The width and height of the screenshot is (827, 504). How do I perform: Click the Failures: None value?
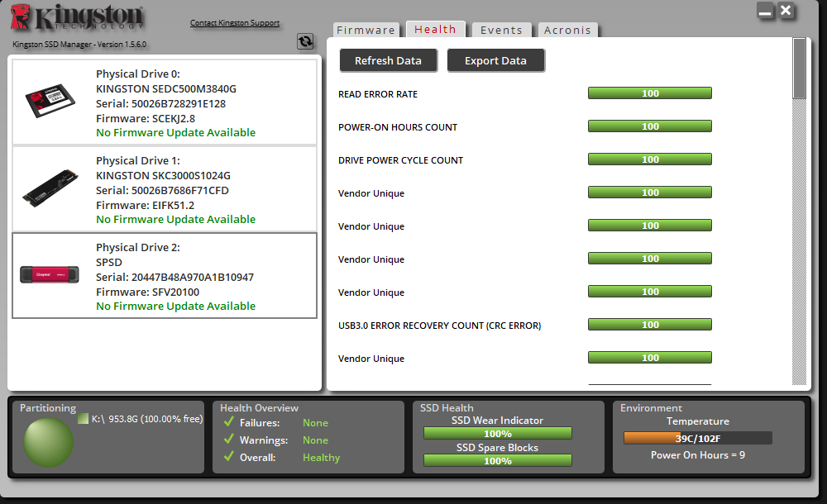(315, 423)
